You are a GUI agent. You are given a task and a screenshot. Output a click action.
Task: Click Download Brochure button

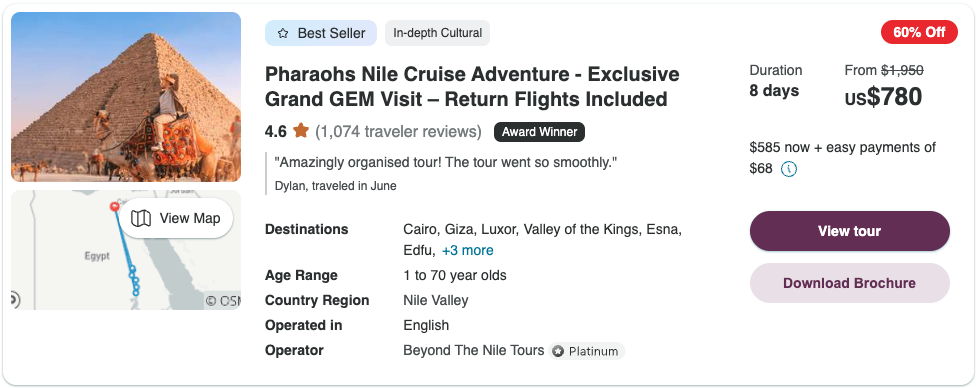click(850, 283)
